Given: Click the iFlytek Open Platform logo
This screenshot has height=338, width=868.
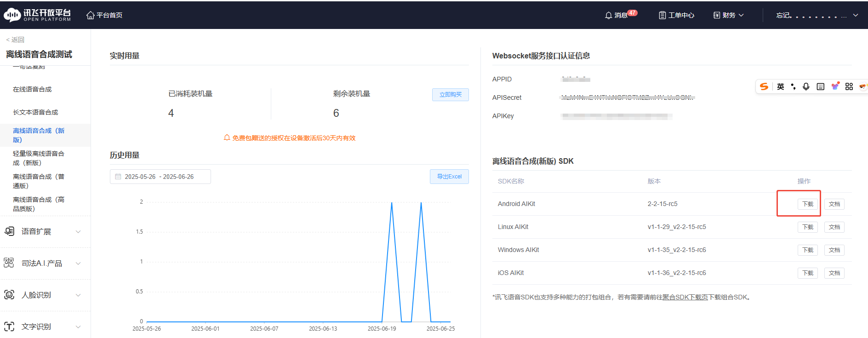Looking at the screenshot, I should pos(37,15).
